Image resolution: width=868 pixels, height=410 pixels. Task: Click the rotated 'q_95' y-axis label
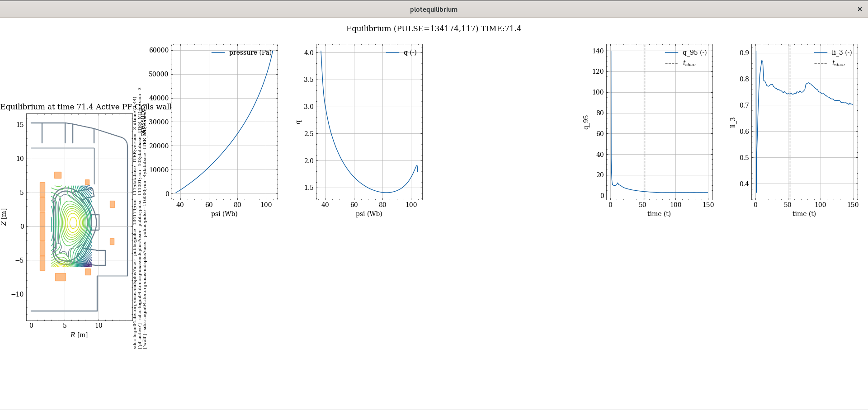tap(586, 122)
